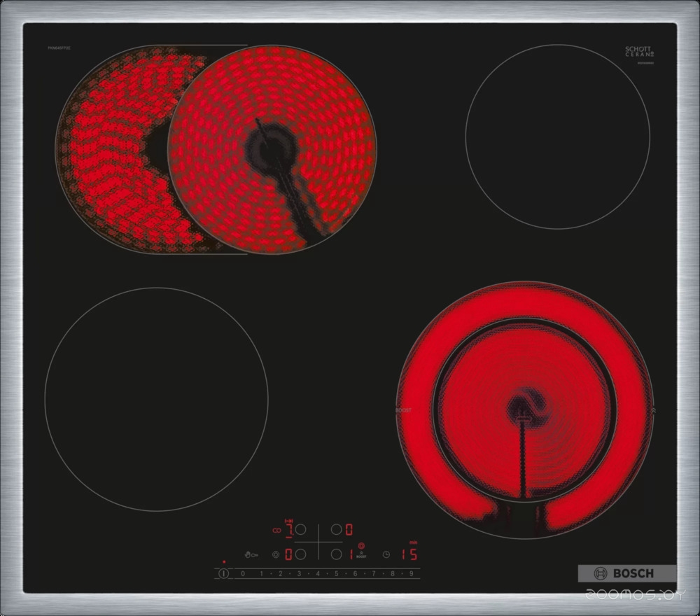Image resolution: width=700 pixels, height=616 pixels.
Task: Touch the unlit rear-right cooking zone circle
Action: click(558, 136)
